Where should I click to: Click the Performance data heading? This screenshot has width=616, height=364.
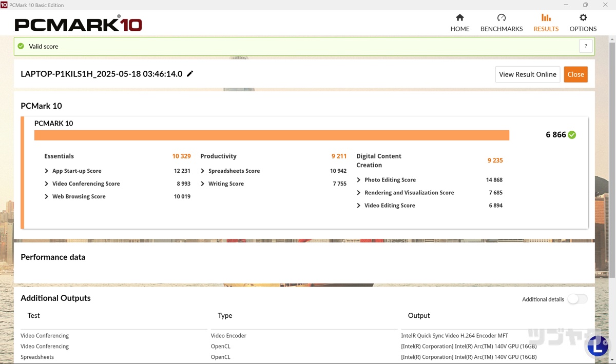click(53, 257)
